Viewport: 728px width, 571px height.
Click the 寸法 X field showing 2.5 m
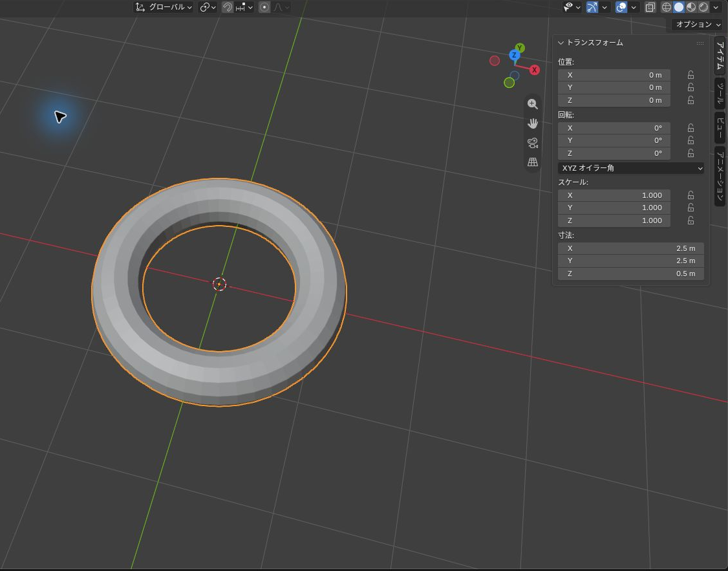pyautogui.click(x=630, y=248)
